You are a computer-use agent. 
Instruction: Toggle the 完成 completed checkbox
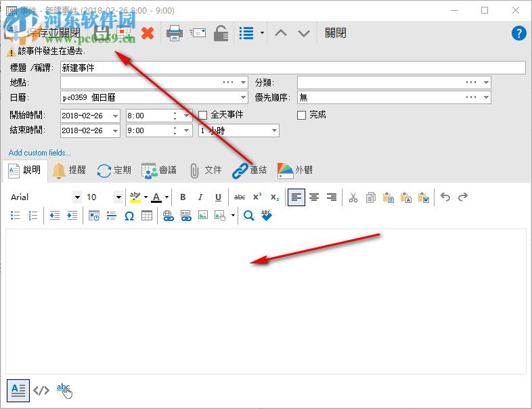[x=301, y=115]
